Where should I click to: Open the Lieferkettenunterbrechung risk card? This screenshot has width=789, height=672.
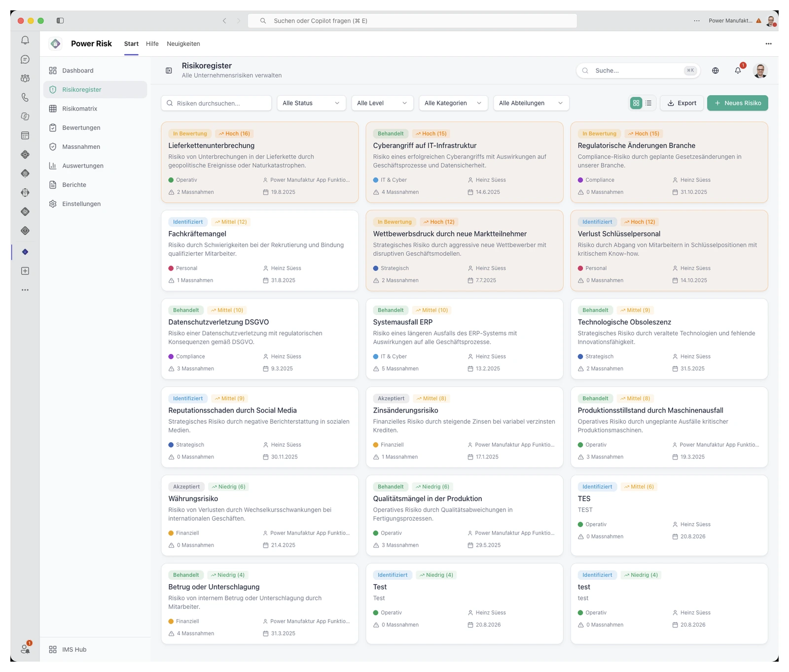(260, 162)
